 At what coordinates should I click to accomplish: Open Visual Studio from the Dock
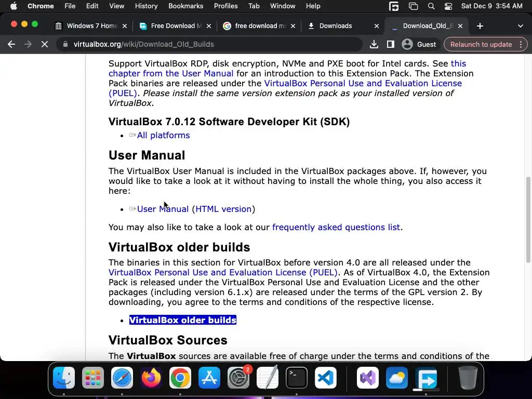coord(368,378)
